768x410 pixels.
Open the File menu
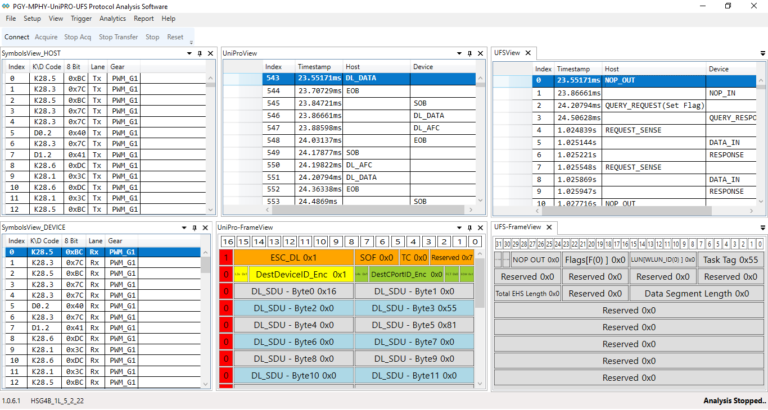click(x=11, y=19)
